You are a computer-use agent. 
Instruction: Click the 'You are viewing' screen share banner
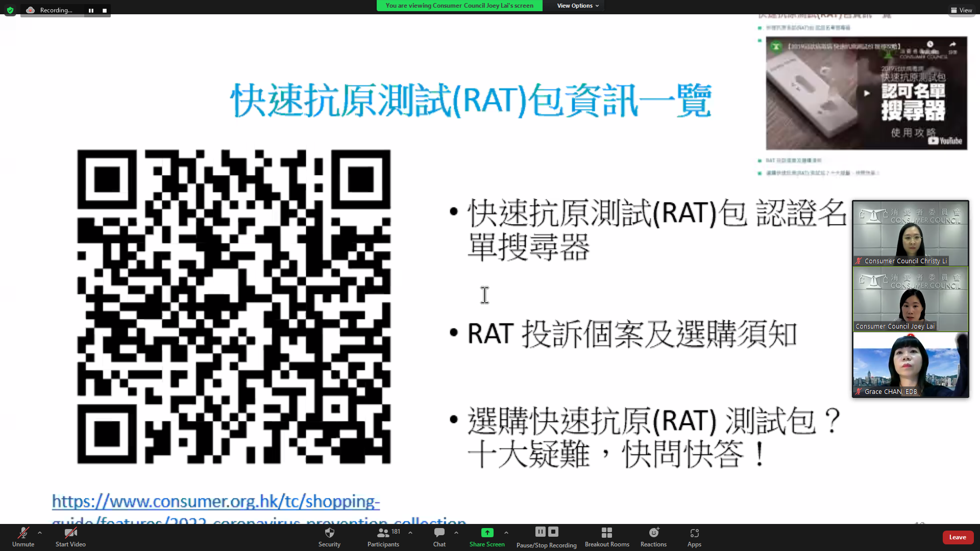pos(459,6)
